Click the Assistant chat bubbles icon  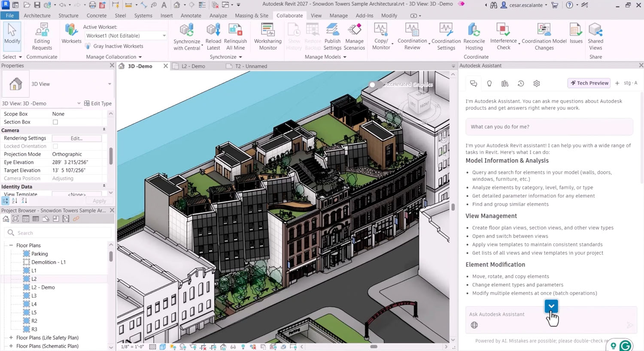[474, 83]
